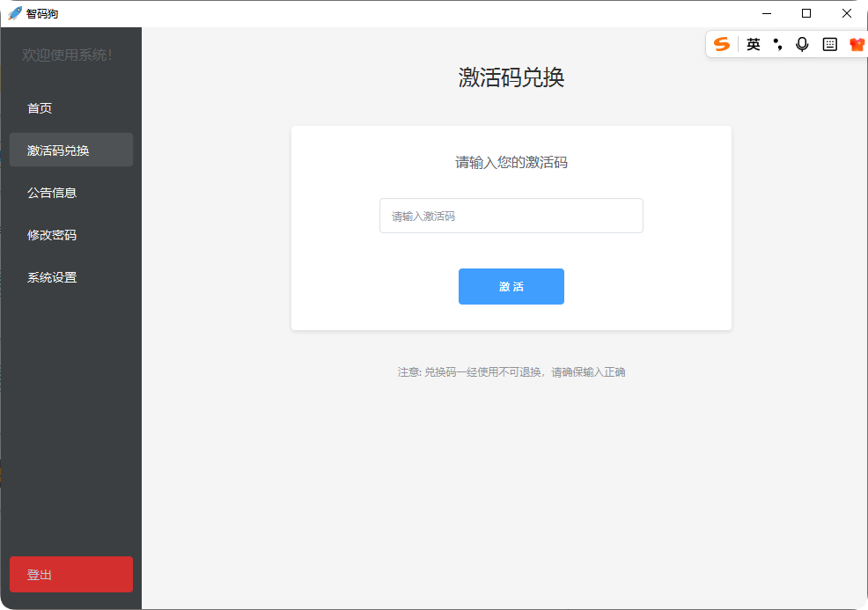The image size is (868, 610).
Task: Focus the 请输入激活码 input field
Action: pos(511,216)
